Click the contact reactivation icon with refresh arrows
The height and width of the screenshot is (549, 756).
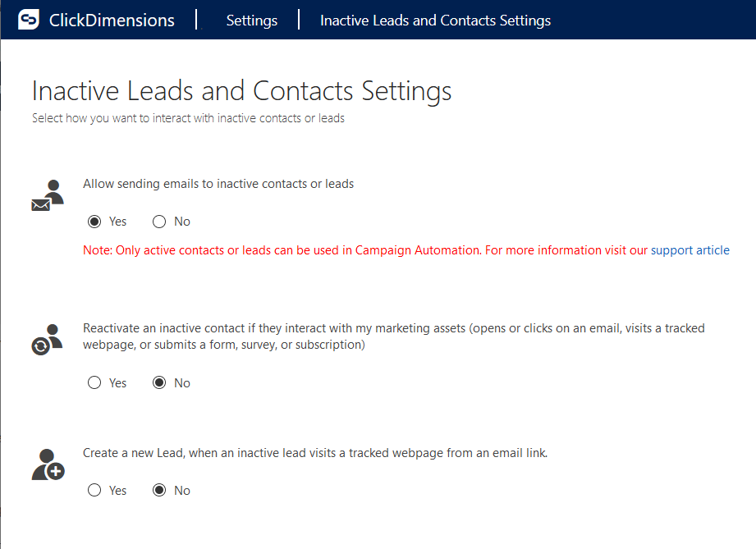[47, 336]
